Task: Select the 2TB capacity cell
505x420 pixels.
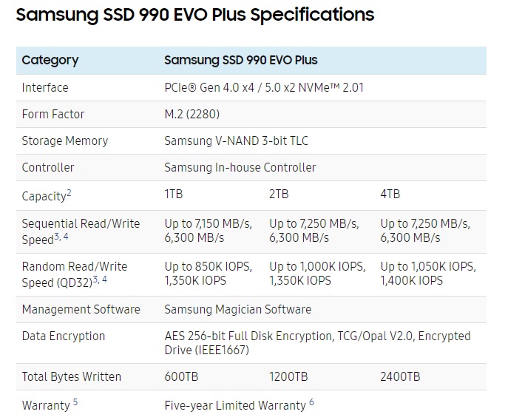Action: [x=280, y=194]
